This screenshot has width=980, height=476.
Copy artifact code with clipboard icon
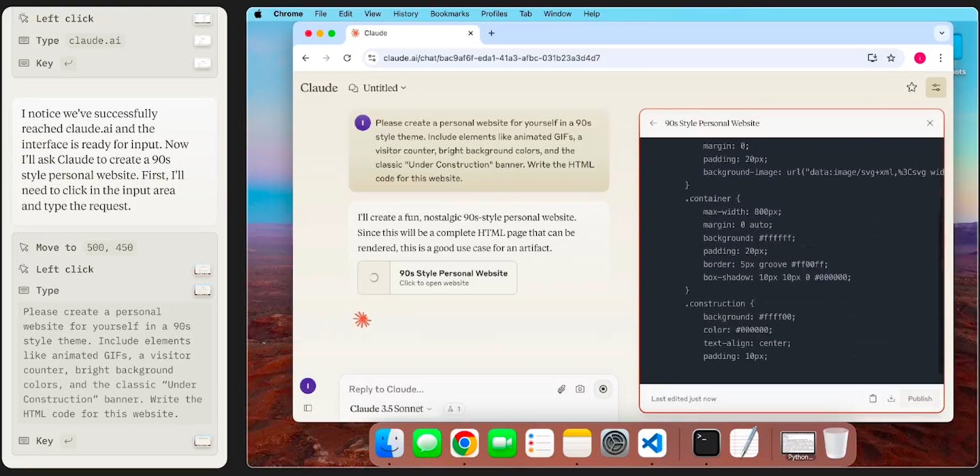coord(873,399)
